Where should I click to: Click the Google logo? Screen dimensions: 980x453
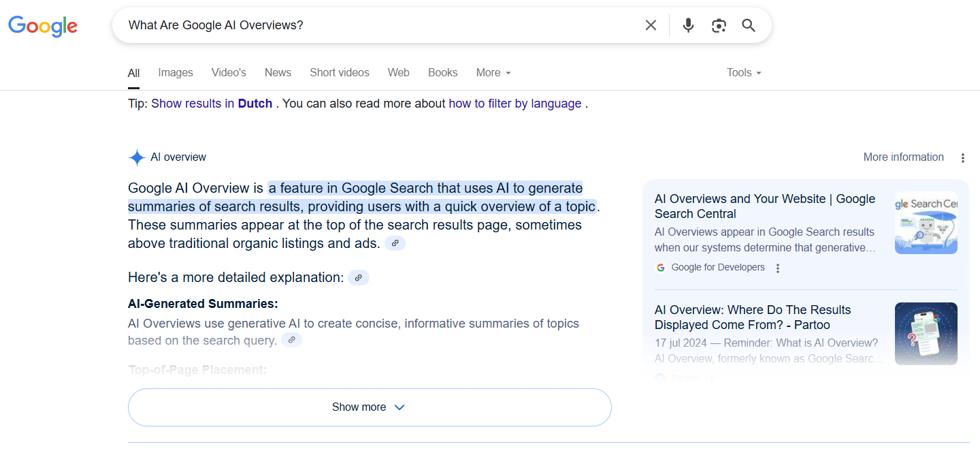coord(43,26)
